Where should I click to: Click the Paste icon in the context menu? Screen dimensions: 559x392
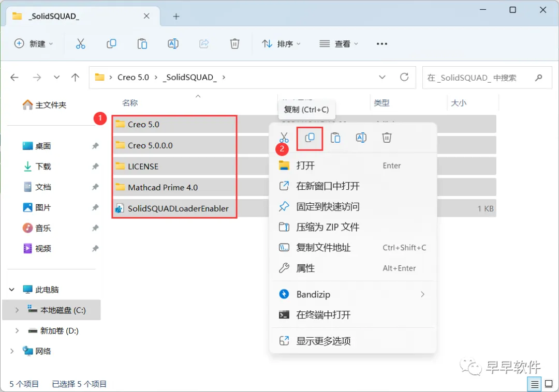point(335,138)
